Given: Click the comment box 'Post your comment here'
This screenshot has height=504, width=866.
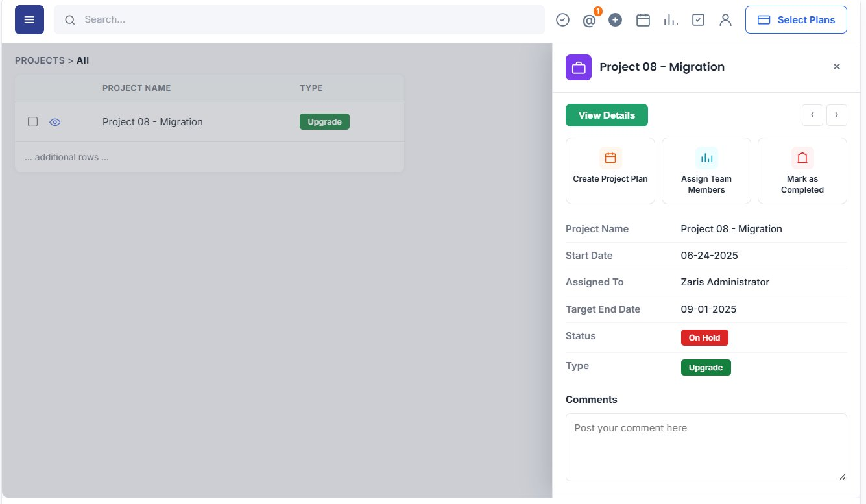Looking at the screenshot, I should (706, 447).
